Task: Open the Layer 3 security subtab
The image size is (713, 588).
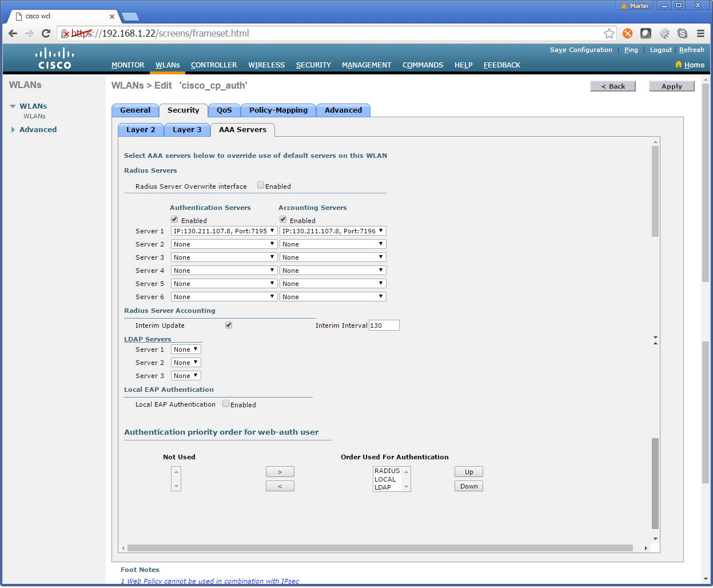Action: click(187, 130)
